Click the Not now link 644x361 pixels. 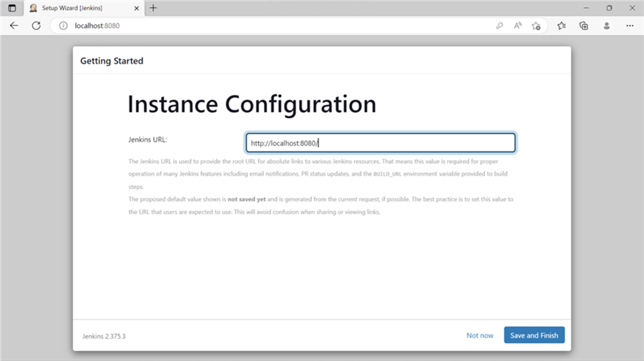click(479, 335)
